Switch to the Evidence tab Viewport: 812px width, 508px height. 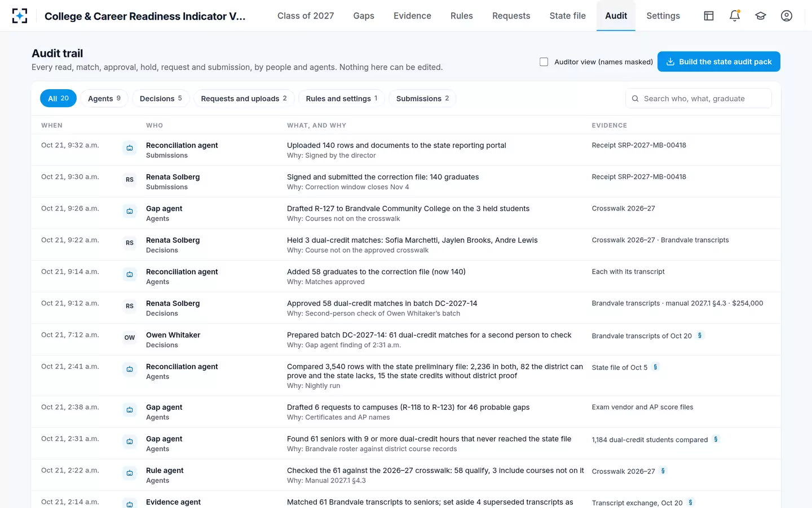point(412,16)
